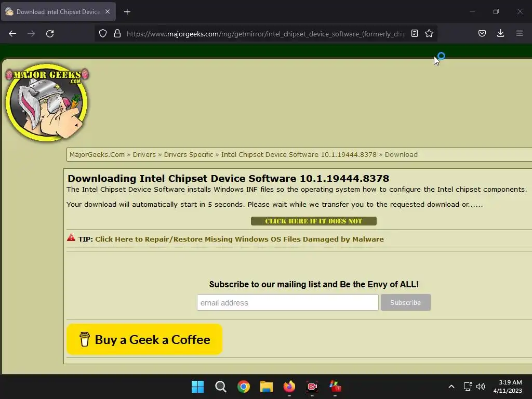Image resolution: width=532 pixels, height=399 pixels.
Task: Restore down the Firefox window
Action: pyautogui.click(x=496, y=11)
